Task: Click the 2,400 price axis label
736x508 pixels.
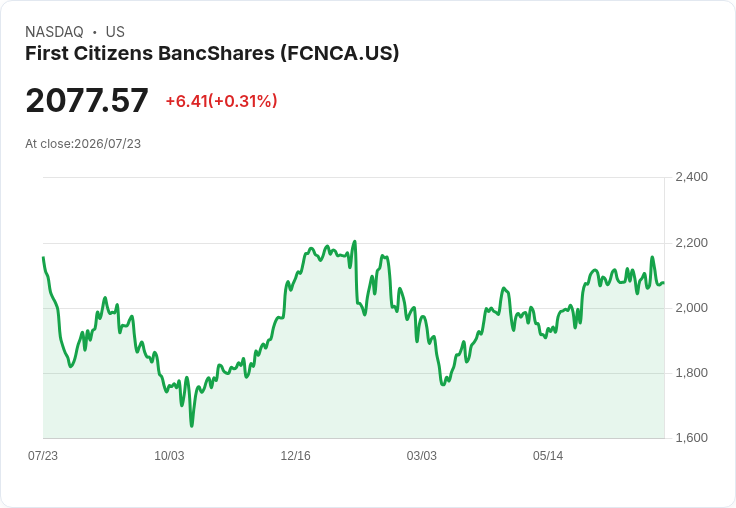Action: 691,177
